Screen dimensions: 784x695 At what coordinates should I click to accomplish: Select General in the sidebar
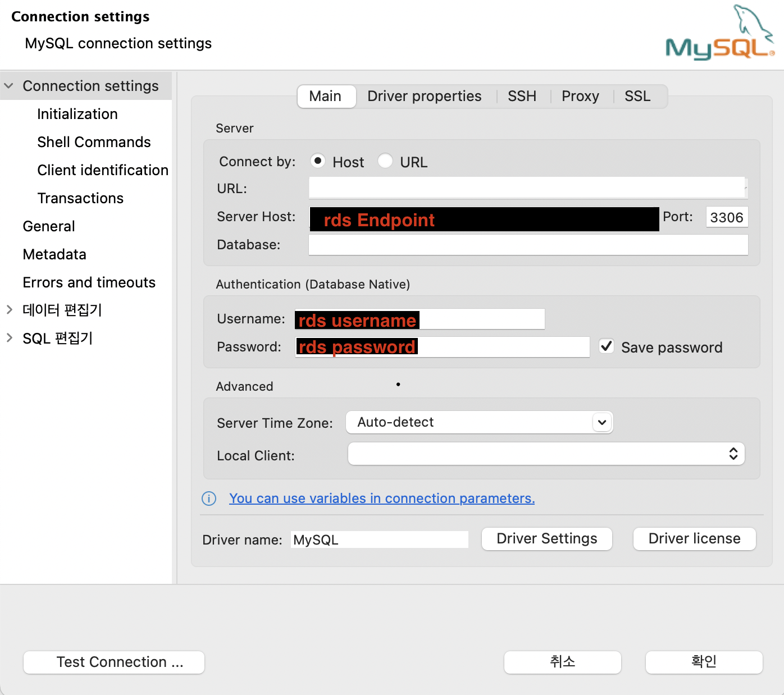49,226
